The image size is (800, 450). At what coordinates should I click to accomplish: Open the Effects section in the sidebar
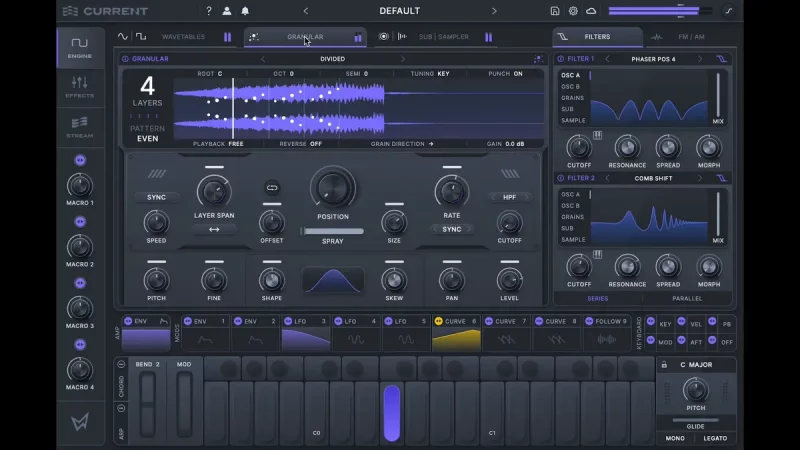tap(79, 87)
